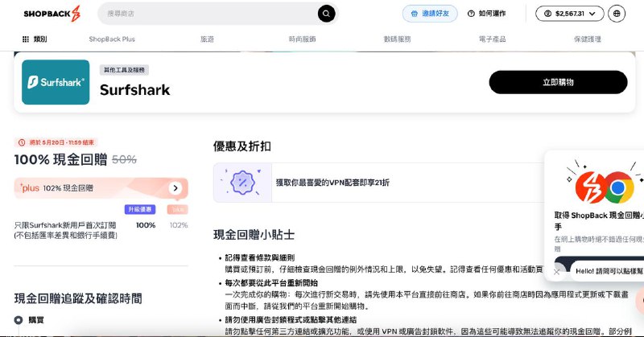Click the 升級優惠 upgrade offer badge

(140, 209)
